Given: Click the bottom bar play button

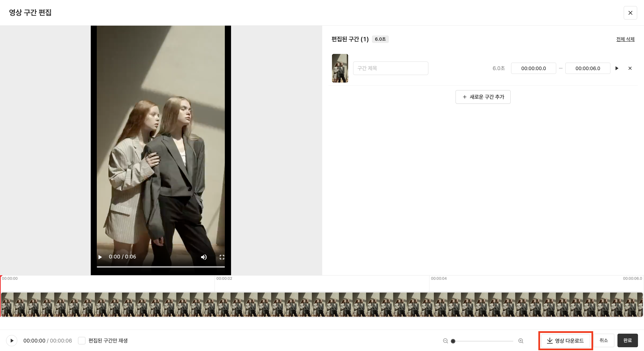Looking at the screenshot, I should [12, 340].
